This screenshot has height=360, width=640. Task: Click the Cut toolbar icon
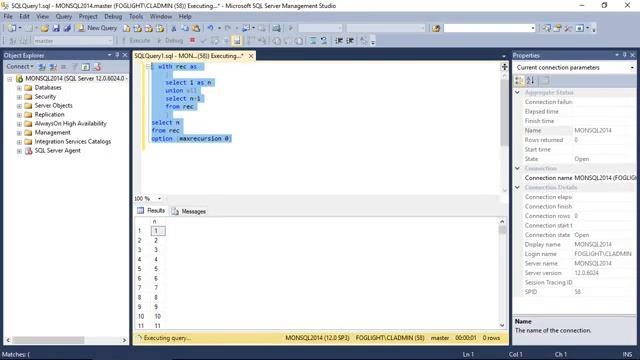(173, 28)
